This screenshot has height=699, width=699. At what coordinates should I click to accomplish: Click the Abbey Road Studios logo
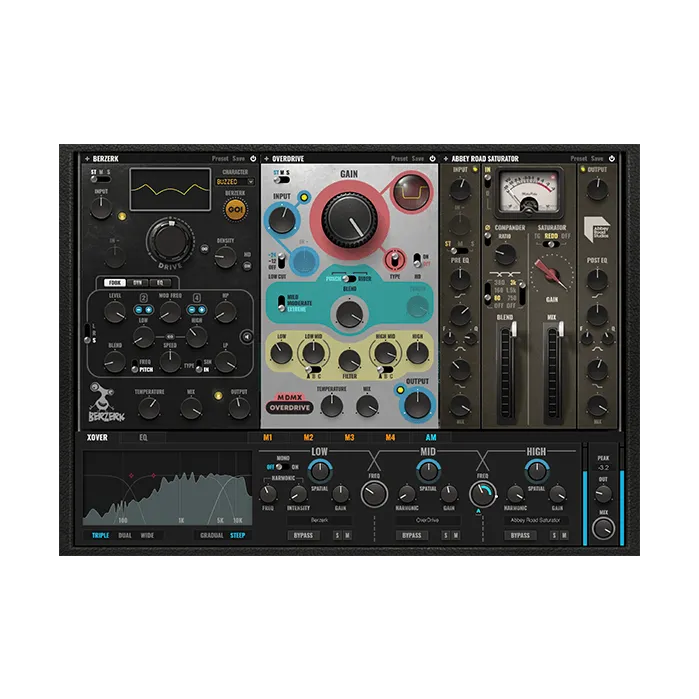pos(597,229)
